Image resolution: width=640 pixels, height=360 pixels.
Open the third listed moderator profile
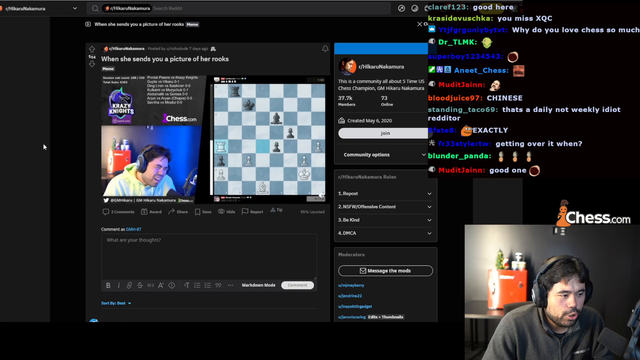tap(355, 307)
